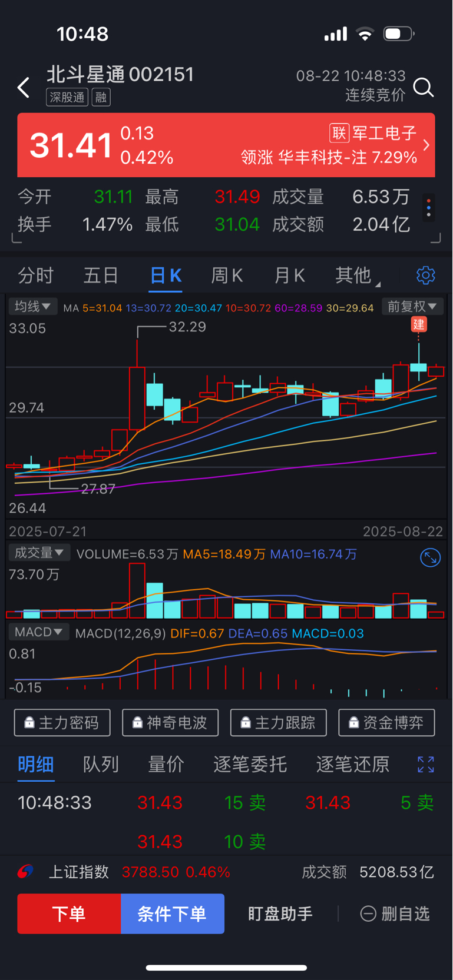
Task: Tap the 成交额 5208.53亿 index turnover
Action: click(368, 872)
